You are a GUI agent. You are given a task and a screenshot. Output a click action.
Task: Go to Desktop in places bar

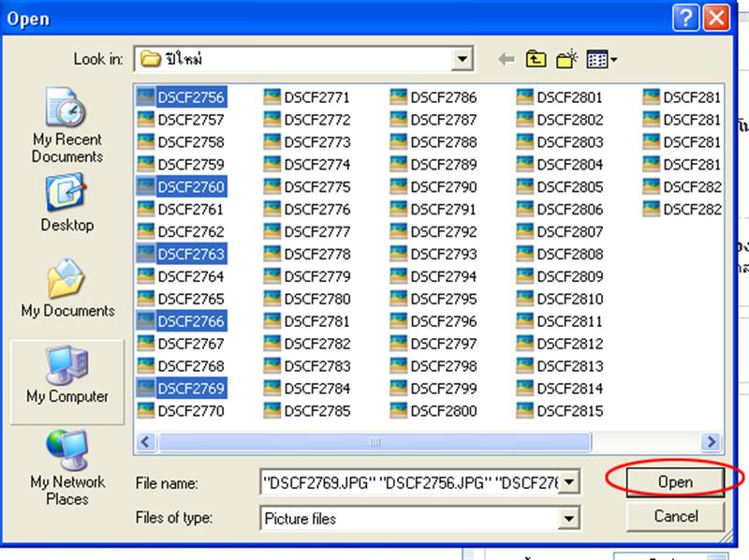[x=66, y=204]
